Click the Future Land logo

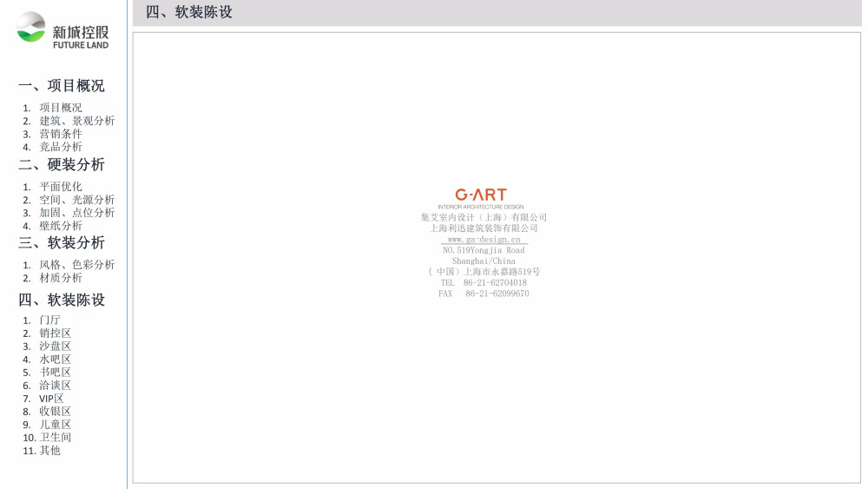tap(62, 31)
